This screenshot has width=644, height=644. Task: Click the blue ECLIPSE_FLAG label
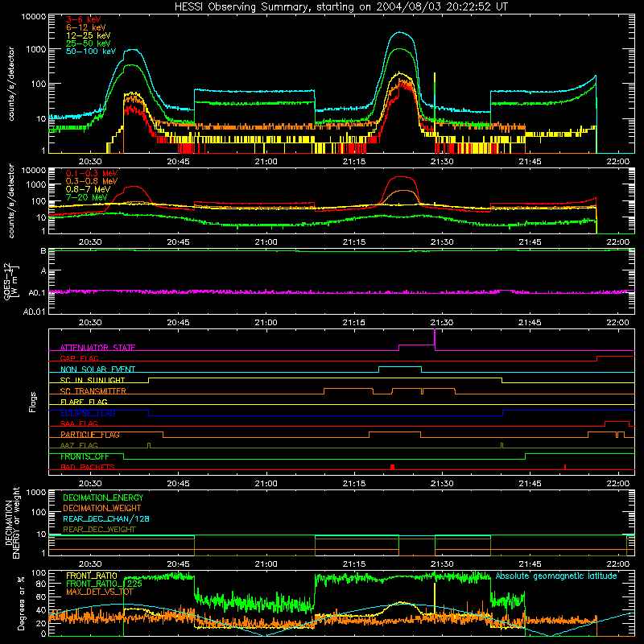pyautogui.click(x=88, y=413)
